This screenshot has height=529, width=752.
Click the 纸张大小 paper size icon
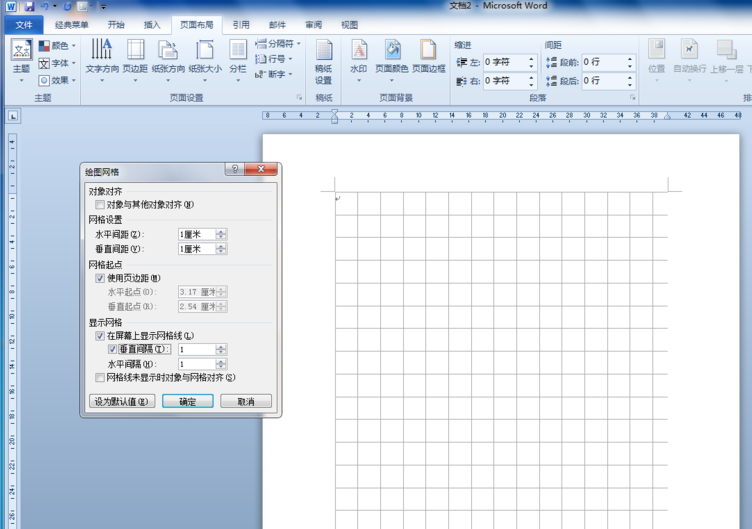tap(205, 50)
